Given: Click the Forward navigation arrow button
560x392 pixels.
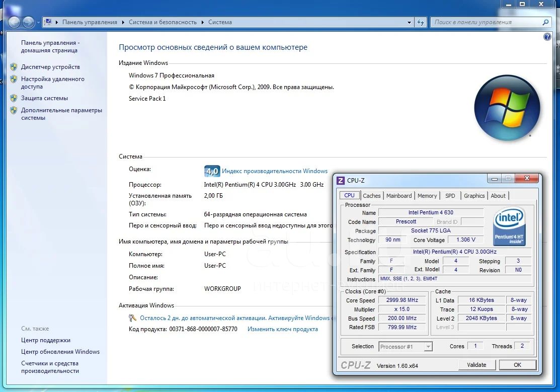Looking at the screenshot, I should [28, 22].
